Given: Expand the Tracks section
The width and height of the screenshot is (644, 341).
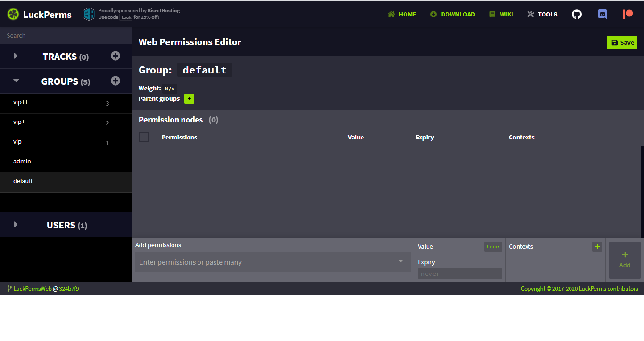Looking at the screenshot, I should pyautogui.click(x=16, y=56).
